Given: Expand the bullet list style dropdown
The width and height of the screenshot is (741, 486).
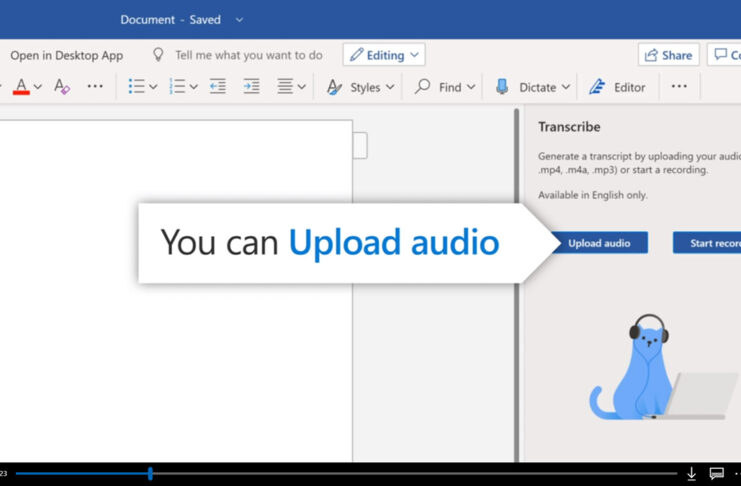Looking at the screenshot, I should [153, 87].
